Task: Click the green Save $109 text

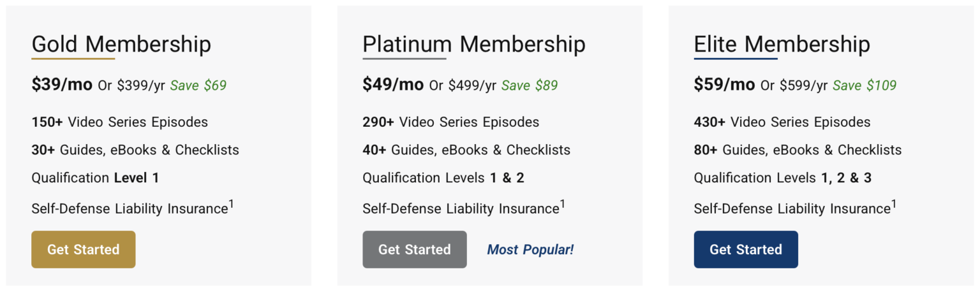Action: coord(865,85)
